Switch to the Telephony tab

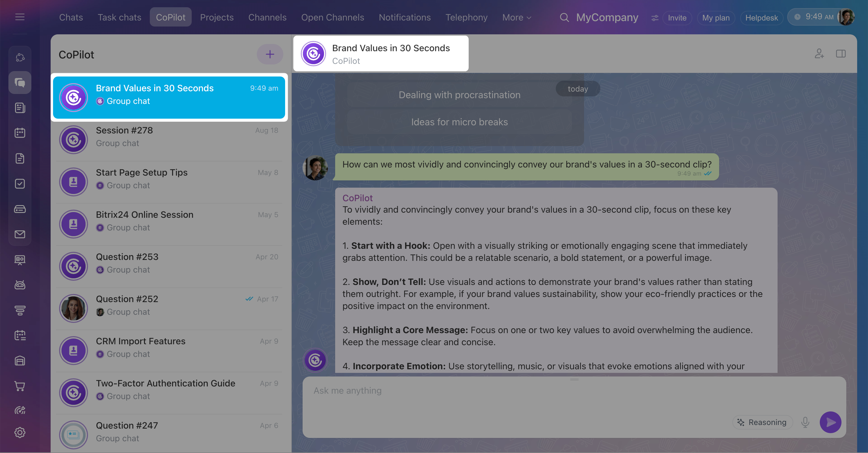[x=466, y=17]
